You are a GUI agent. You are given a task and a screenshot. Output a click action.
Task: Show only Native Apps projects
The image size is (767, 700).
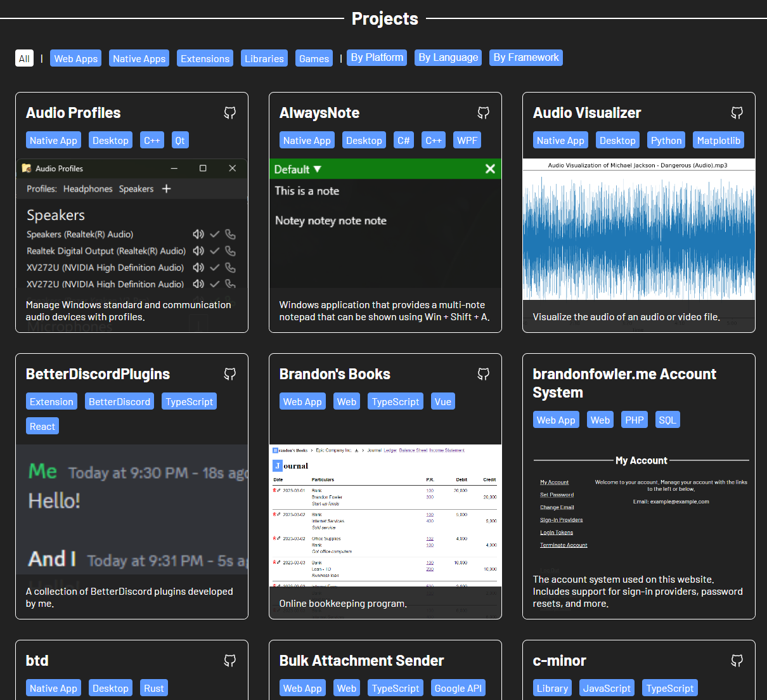point(139,58)
